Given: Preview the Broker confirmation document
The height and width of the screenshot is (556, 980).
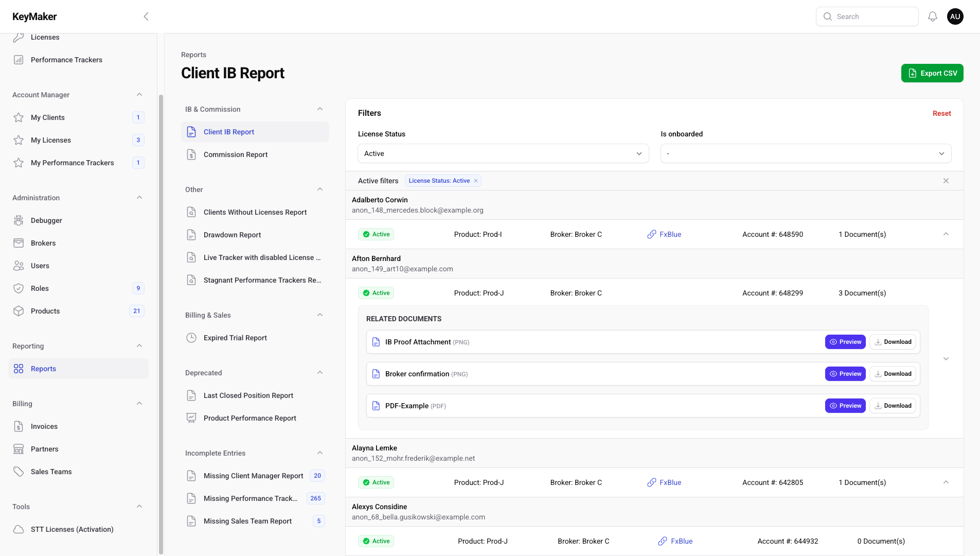Looking at the screenshot, I should 845,374.
